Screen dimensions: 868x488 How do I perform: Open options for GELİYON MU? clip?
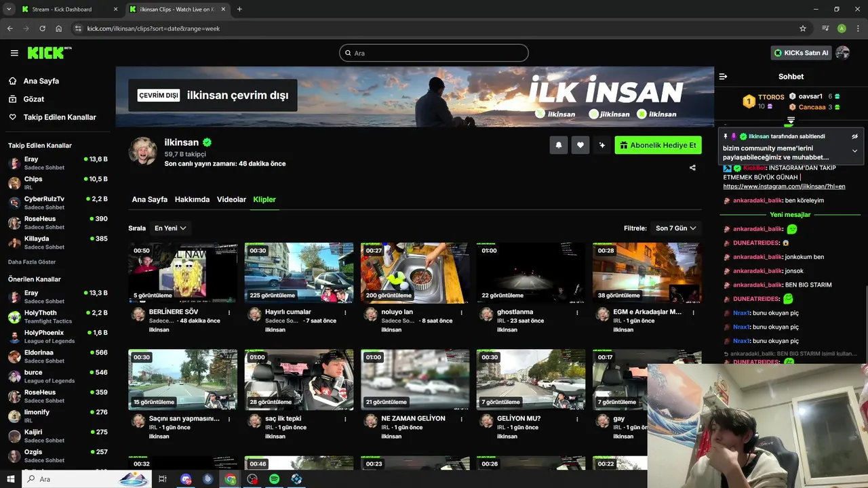pyautogui.click(x=577, y=419)
